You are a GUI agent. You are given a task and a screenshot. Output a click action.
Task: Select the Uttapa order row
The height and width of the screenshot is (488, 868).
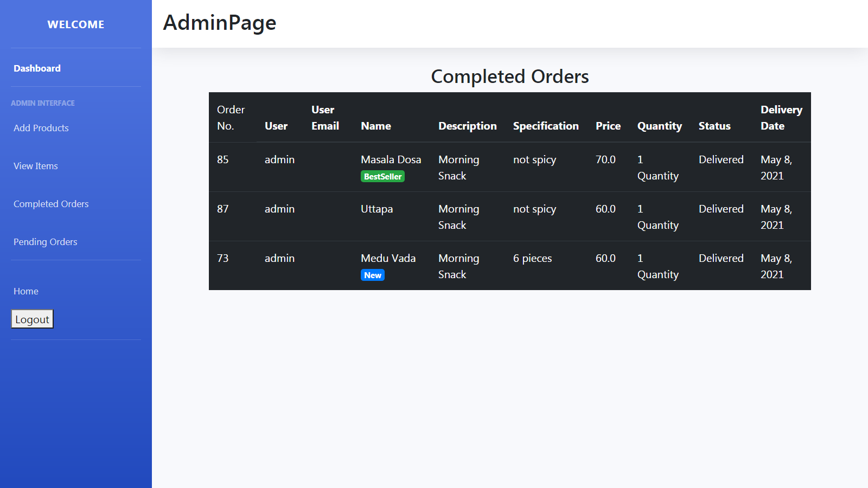click(510, 216)
